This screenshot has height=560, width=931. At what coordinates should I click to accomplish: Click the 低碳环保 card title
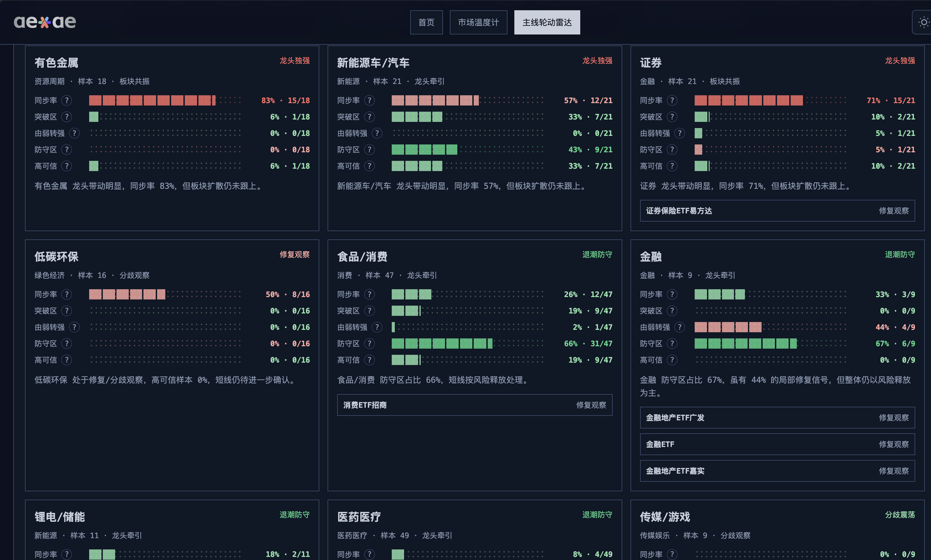tap(57, 256)
